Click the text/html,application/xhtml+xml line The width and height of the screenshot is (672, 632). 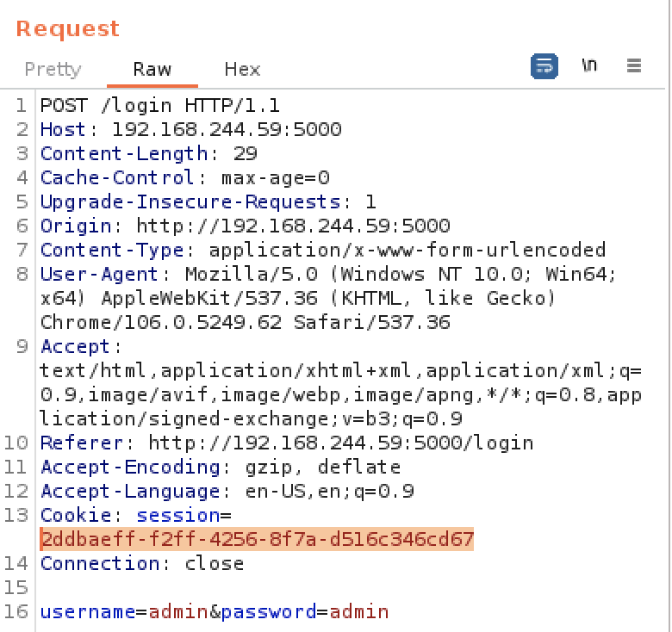coord(340,370)
